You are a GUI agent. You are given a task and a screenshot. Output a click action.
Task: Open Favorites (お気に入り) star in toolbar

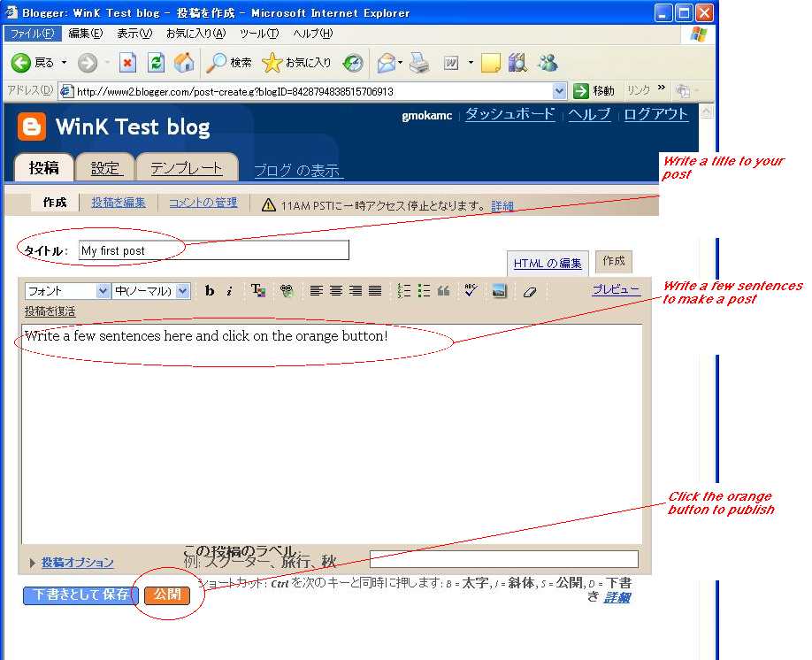pos(295,63)
